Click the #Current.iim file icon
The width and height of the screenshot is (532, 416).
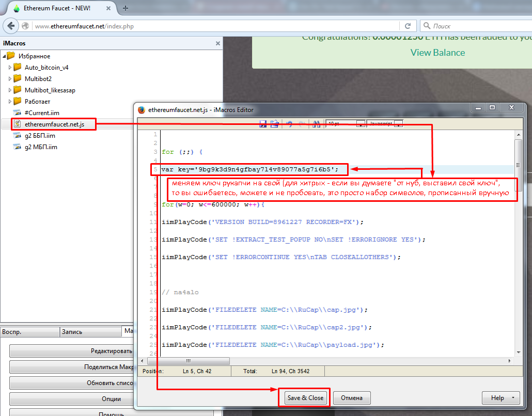pos(17,113)
